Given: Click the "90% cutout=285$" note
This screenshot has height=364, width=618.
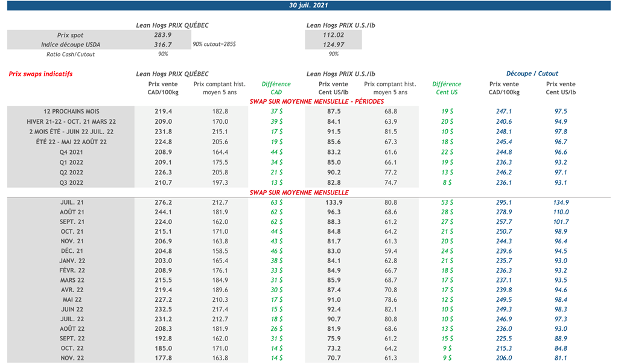Looking at the screenshot, I should pos(214,45).
